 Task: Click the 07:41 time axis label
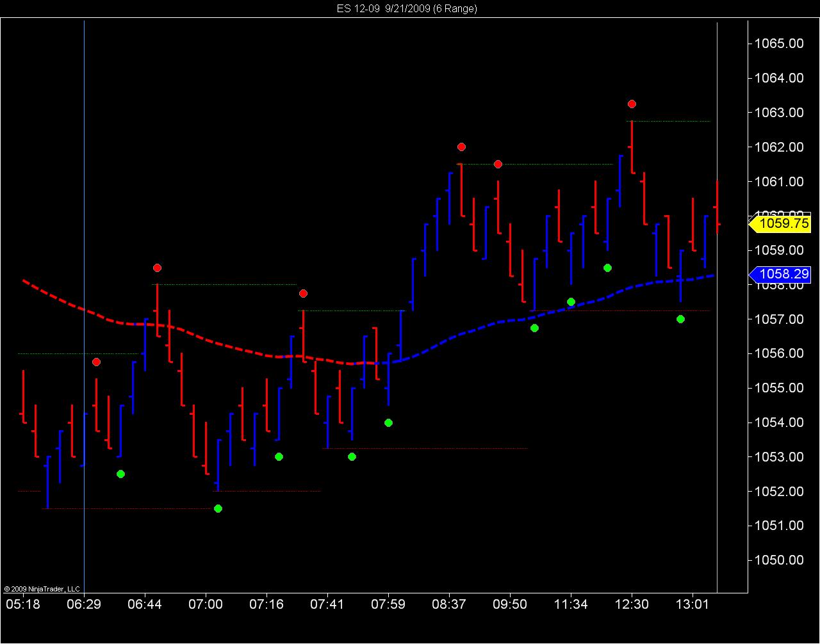(327, 604)
